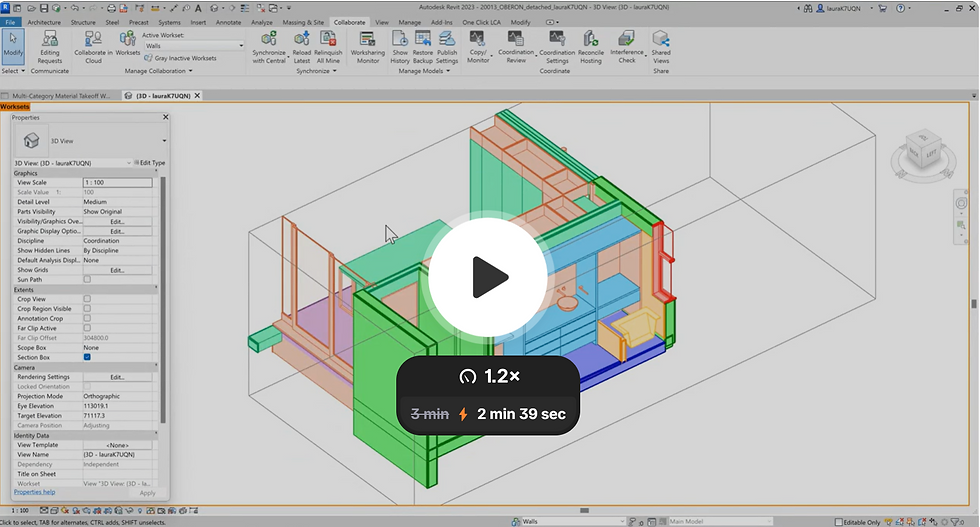Click the View Scale input field
The height and width of the screenshot is (527, 980).
click(118, 183)
